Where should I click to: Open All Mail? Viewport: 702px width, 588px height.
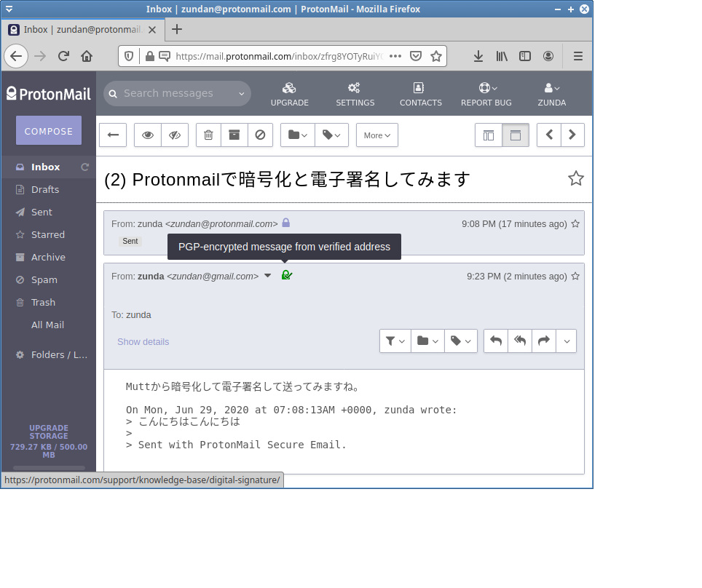[47, 325]
